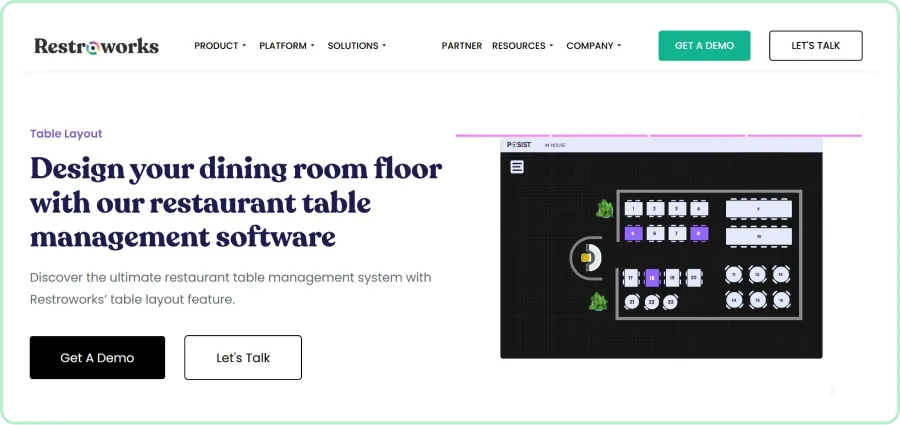Click the purple 'Table Layout' label
This screenshot has height=425, width=900.
(66, 134)
